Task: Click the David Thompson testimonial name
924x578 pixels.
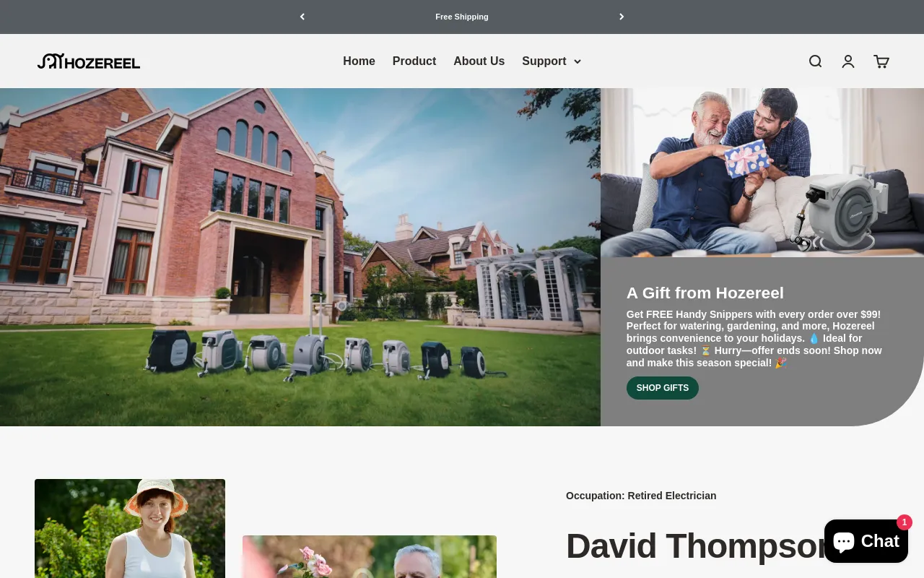Action: click(x=693, y=546)
